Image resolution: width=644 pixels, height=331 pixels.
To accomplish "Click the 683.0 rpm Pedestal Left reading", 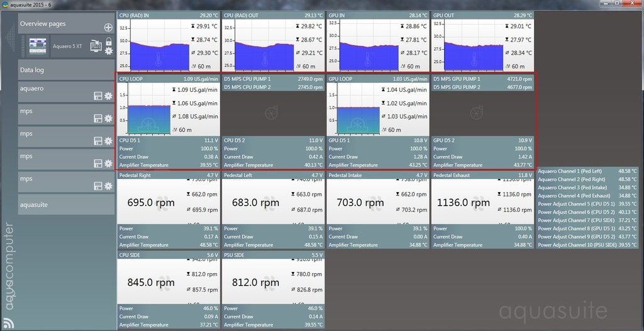I will (255, 202).
